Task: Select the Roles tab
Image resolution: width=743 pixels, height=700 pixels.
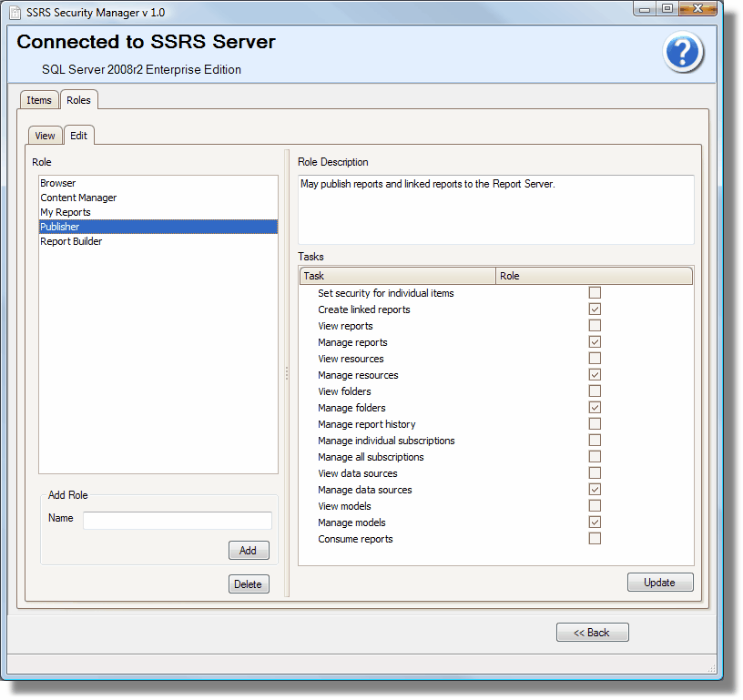Action: [78, 100]
